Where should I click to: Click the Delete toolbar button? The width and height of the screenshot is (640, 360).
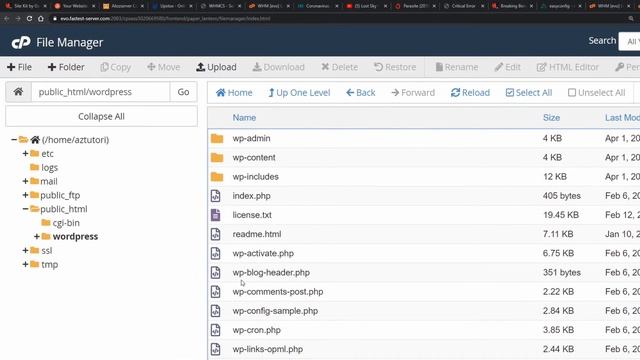pos(340,67)
